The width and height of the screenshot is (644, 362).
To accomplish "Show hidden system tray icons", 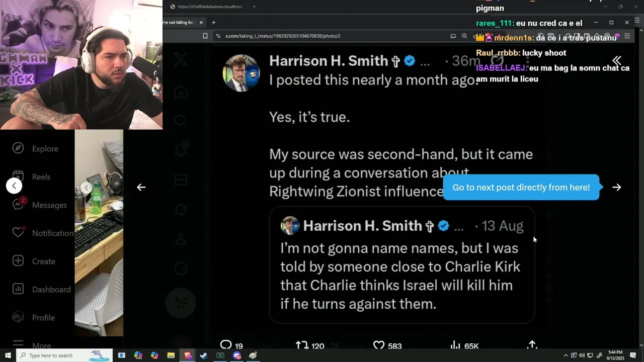I will 566,355.
